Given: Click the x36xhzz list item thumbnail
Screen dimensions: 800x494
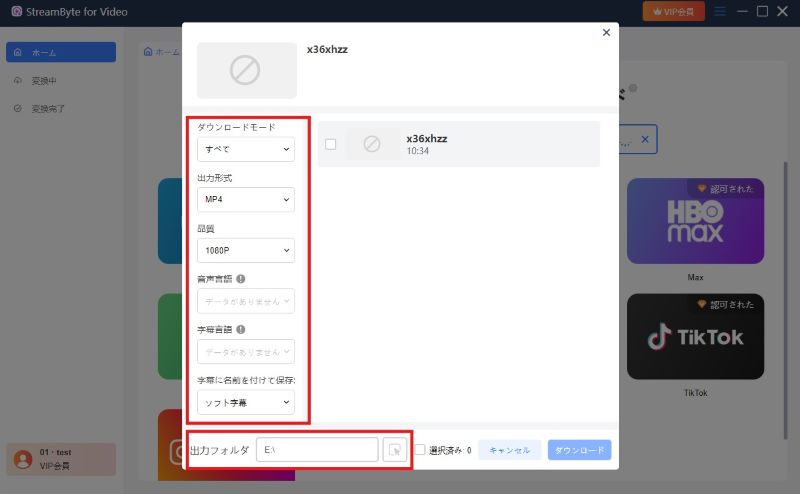Looking at the screenshot, I should coord(372,144).
